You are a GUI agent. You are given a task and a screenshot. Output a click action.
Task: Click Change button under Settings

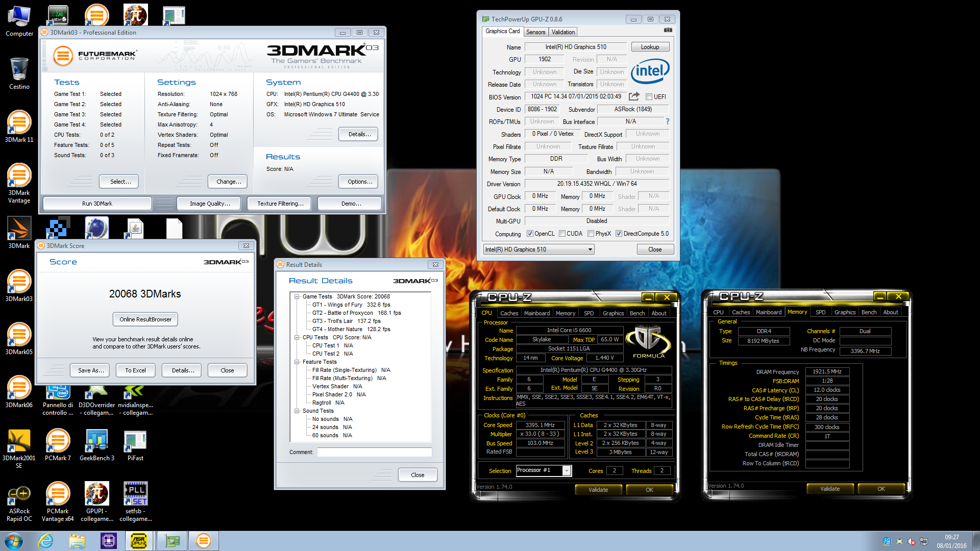pyautogui.click(x=229, y=182)
